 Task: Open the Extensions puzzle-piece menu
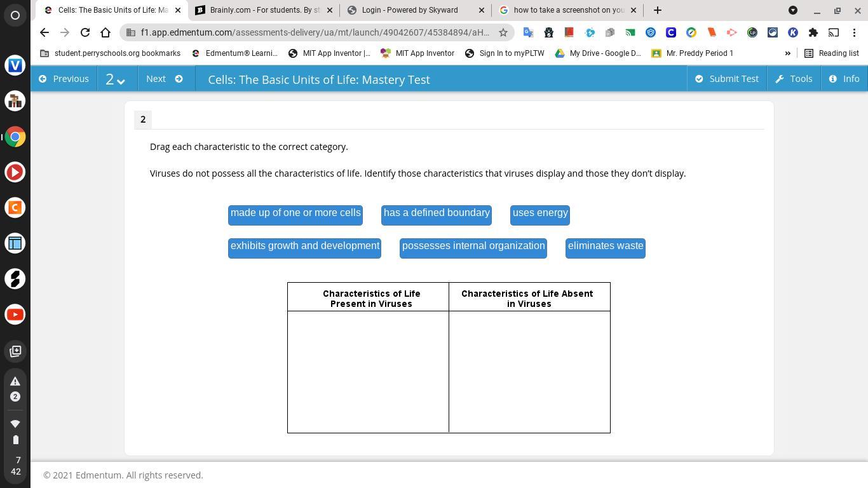[813, 32]
